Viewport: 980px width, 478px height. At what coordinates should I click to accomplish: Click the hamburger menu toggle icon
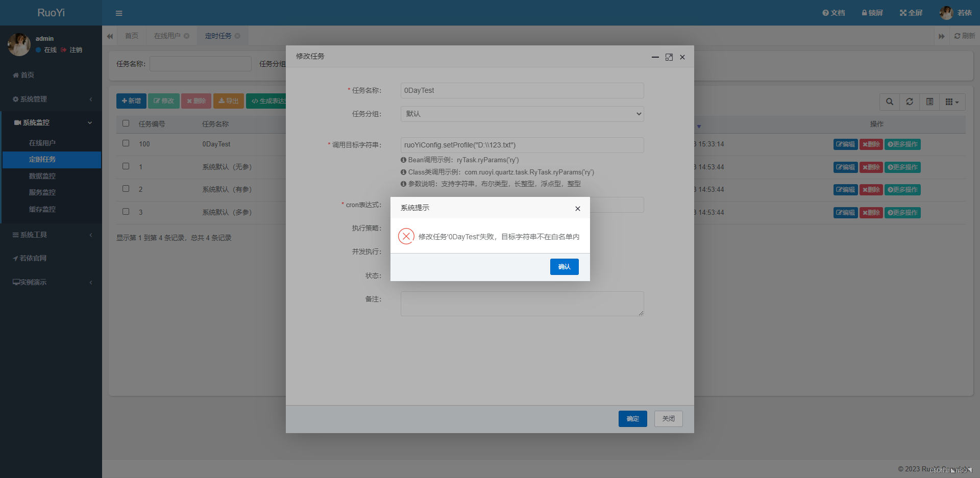[119, 13]
